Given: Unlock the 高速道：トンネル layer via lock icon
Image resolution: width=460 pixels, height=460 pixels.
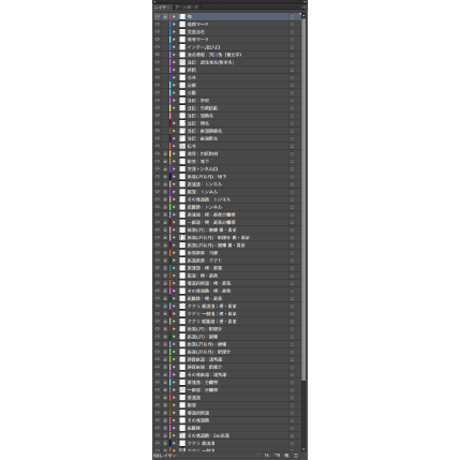Looking at the screenshot, I should coord(165,184).
